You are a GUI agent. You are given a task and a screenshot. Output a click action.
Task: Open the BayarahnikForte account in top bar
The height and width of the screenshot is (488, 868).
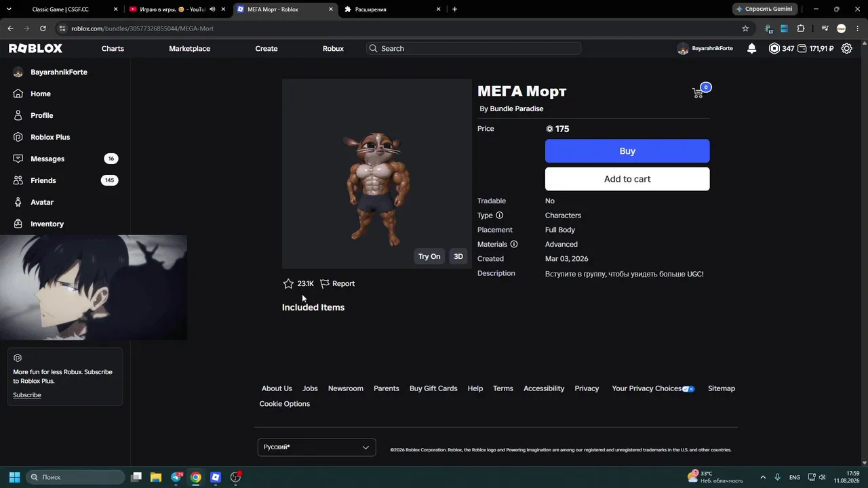[x=705, y=48]
